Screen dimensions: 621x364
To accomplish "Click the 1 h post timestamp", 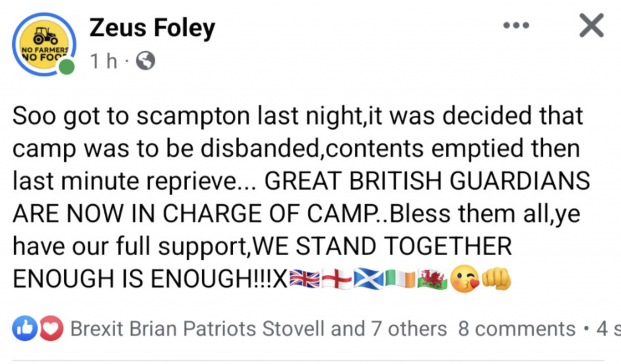I will click(103, 61).
